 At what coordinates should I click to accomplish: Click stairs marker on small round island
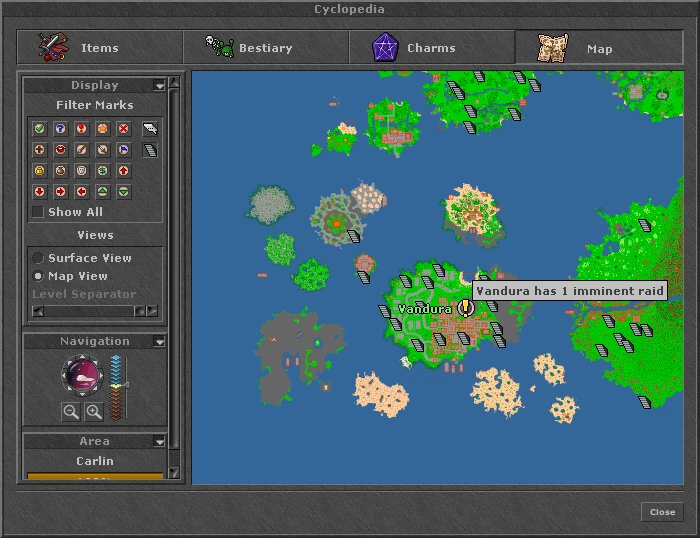click(364, 277)
